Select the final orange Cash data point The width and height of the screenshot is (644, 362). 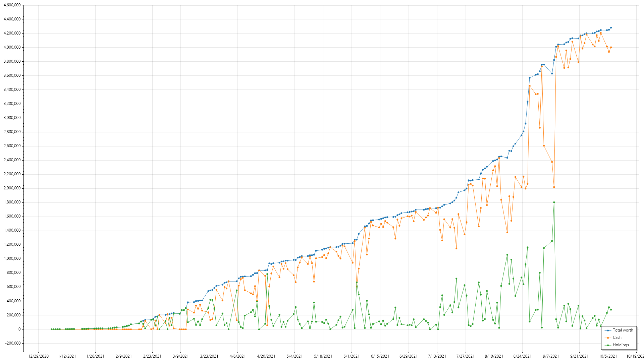(611, 47)
